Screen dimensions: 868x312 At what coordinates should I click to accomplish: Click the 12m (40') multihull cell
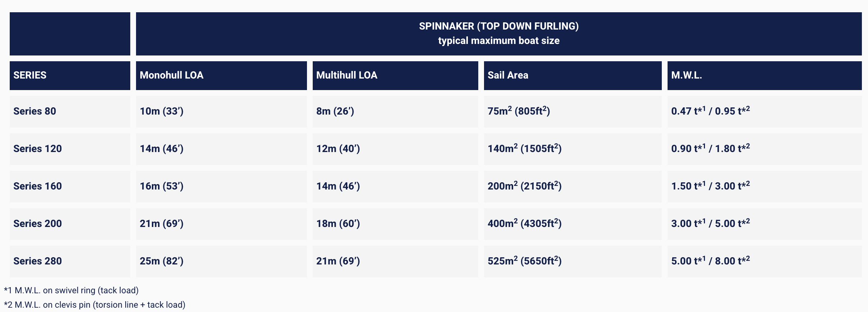(338, 149)
